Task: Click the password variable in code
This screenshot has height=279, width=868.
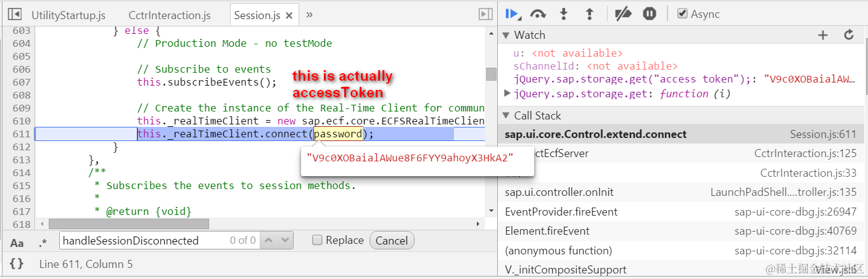Action: (338, 134)
